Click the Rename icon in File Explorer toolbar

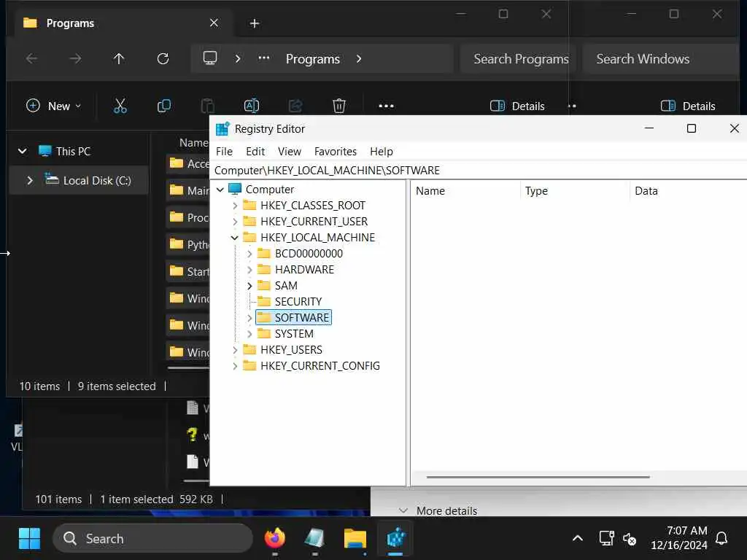[x=252, y=106]
